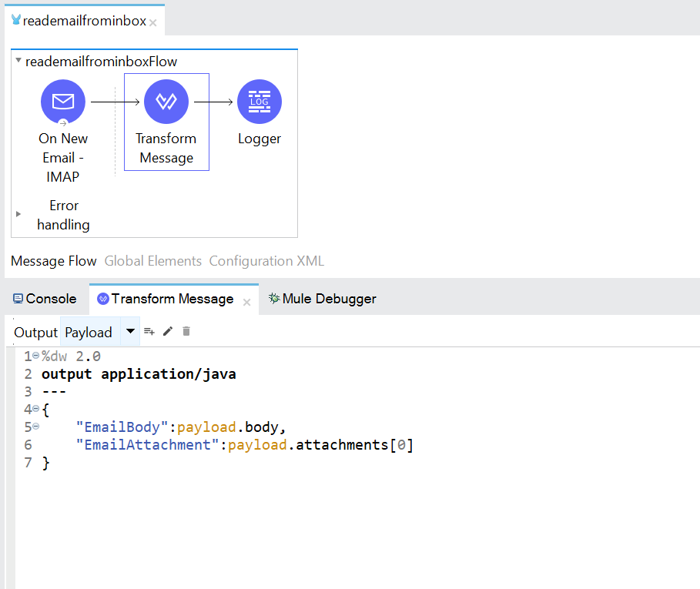Select the Transform Message component icon
700x589 pixels.
[x=166, y=102]
